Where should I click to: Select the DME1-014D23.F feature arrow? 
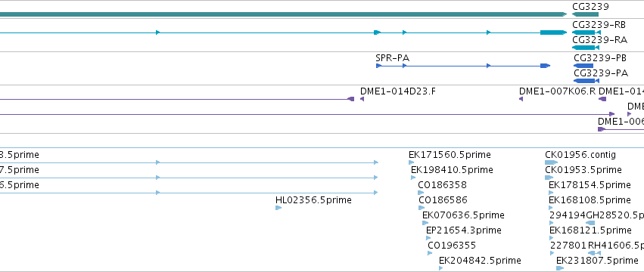[x=362, y=99]
